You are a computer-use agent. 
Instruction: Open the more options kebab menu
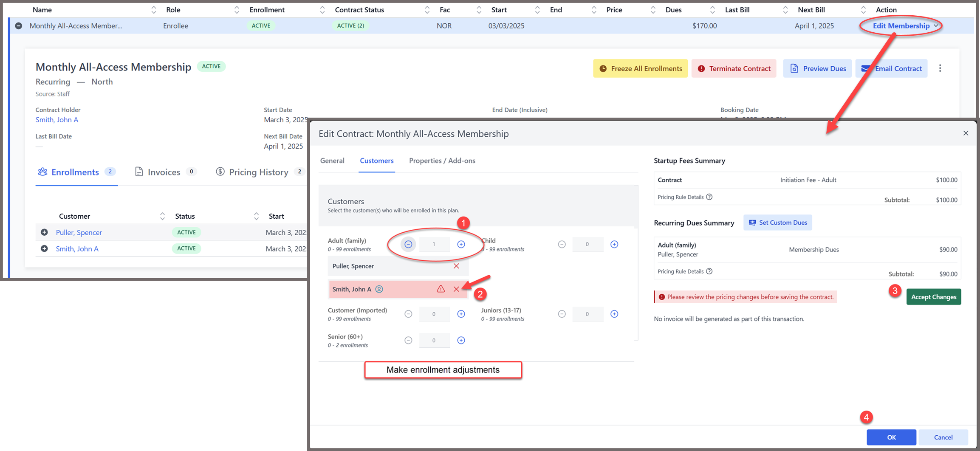click(x=940, y=68)
